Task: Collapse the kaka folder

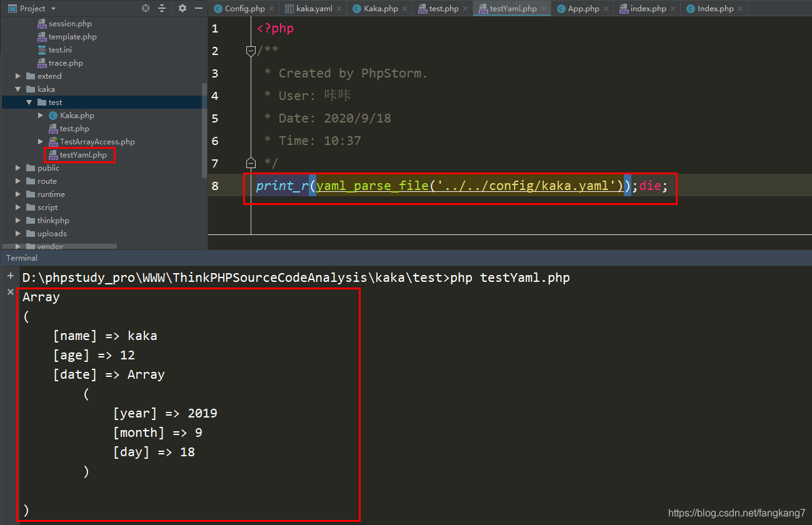Action: (18, 89)
